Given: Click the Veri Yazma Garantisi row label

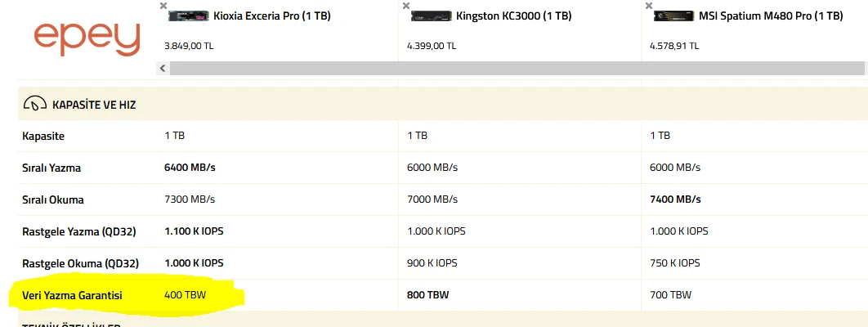Looking at the screenshot, I should tap(72, 295).
